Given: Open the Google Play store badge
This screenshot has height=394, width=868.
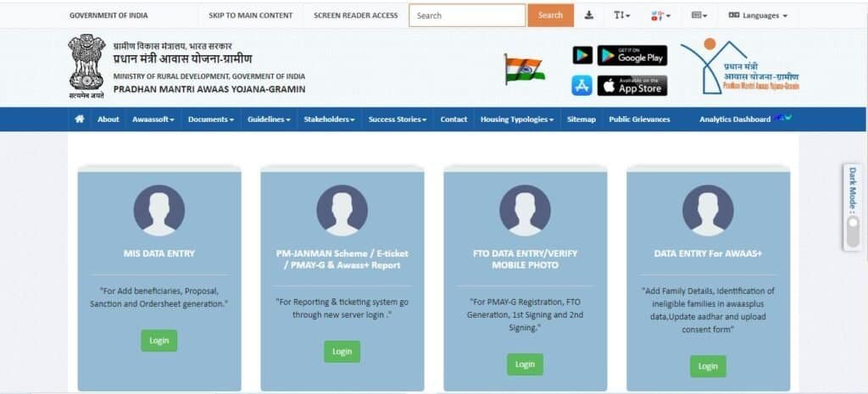Looking at the screenshot, I should pyautogui.click(x=632, y=55).
